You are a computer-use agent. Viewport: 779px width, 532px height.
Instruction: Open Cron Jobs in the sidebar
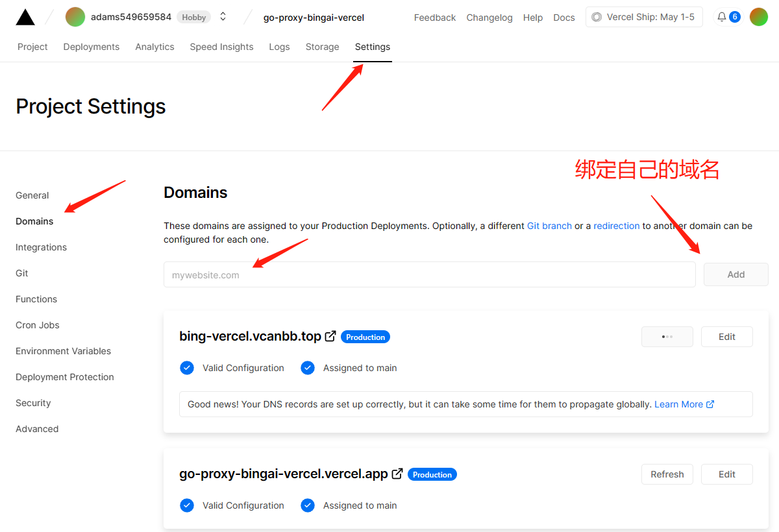(x=38, y=325)
